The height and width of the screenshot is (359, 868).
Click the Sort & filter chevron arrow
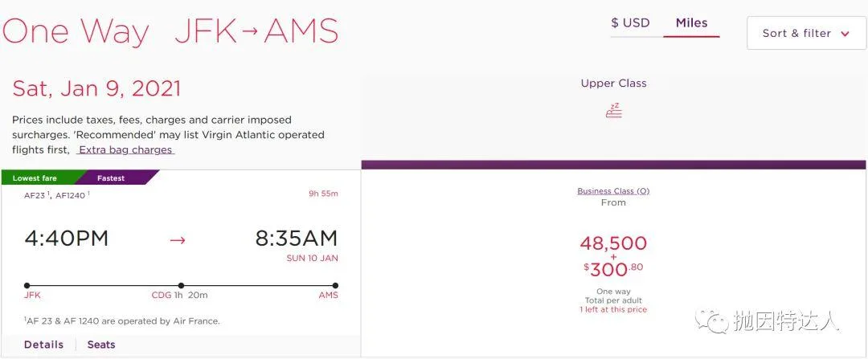[845, 34]
